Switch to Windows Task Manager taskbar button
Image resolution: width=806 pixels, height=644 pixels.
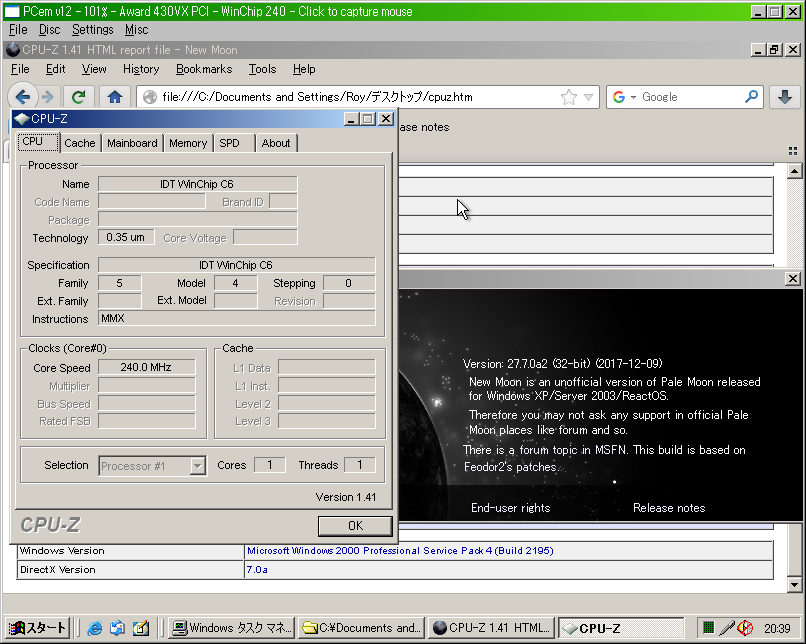pos(232,628)
